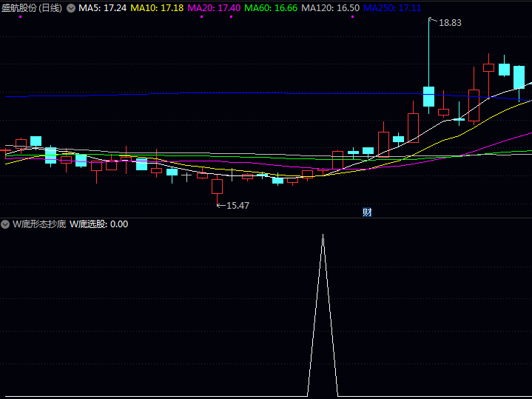Click the 18.83 high price marker
Image resolution: width=532 pixels, height=399 pixels.
[x=449, y=23]
